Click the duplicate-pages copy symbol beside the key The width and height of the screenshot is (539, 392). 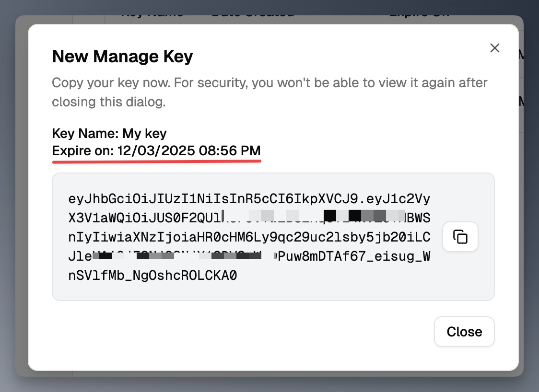coord(460,236)
